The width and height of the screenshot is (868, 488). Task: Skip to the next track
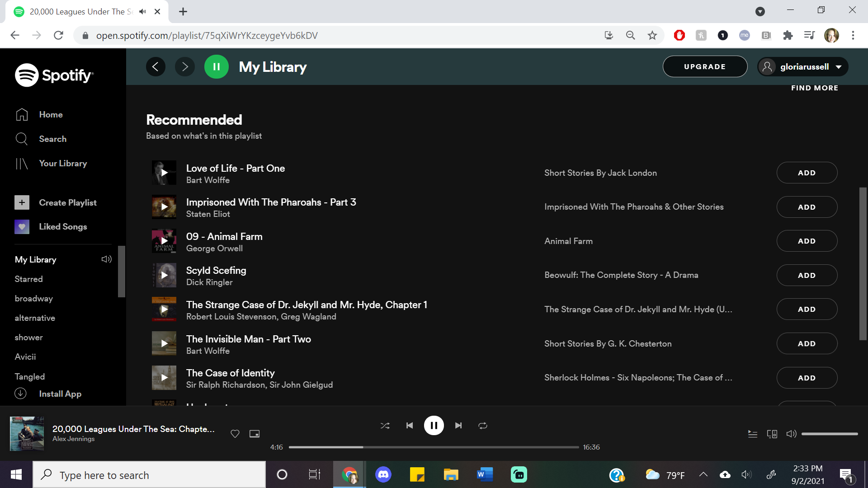click(458, 425)
